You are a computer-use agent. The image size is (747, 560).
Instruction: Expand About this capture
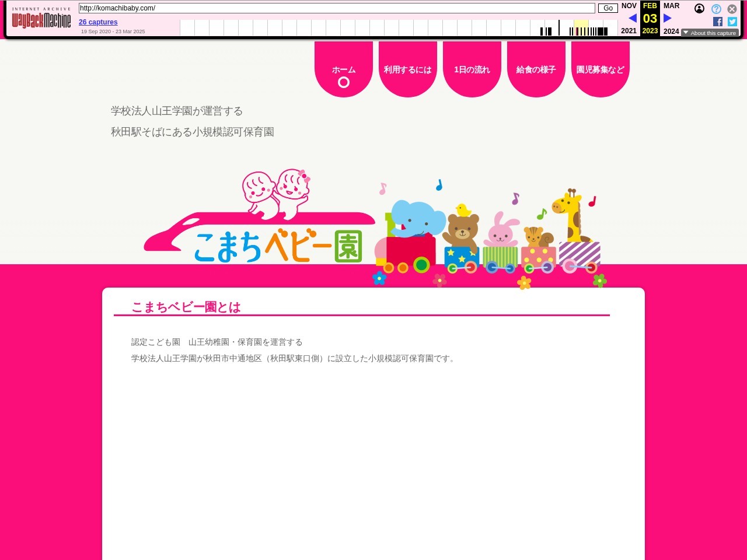[x=710, y=33]
